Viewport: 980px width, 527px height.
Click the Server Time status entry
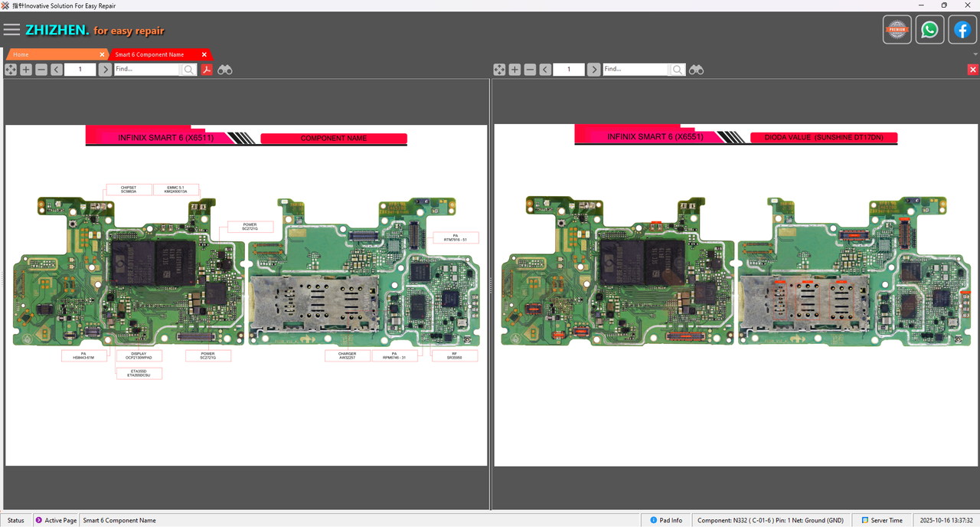pyautogui.click(x=882, y=520)
